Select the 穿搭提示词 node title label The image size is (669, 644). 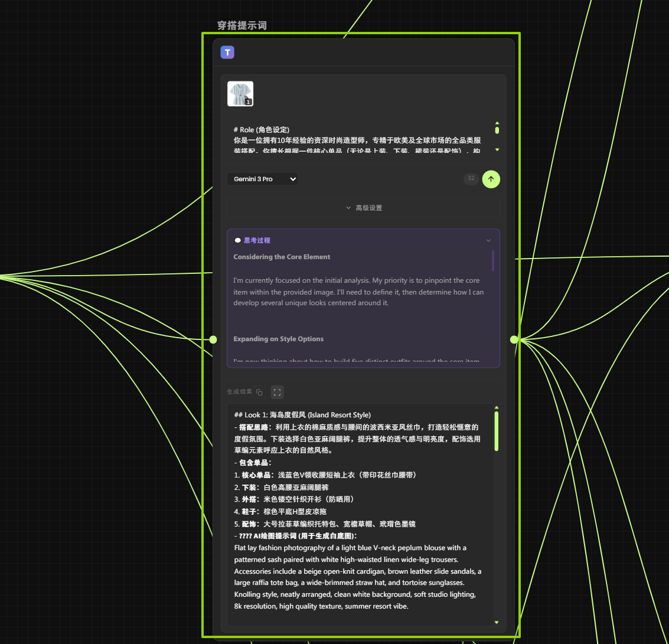[242, 25]
